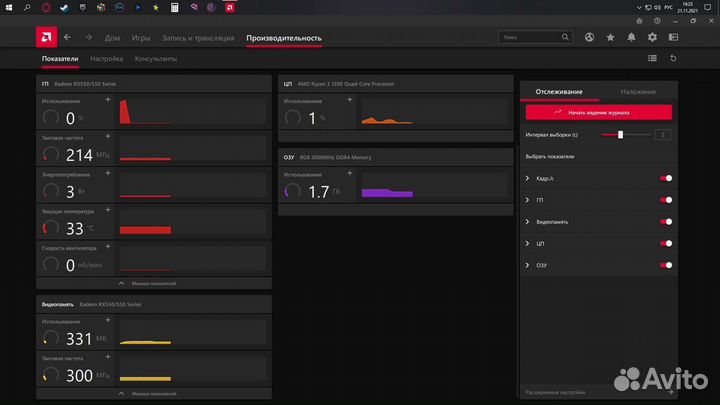The height and width of the screenshot is (405, 720).
Task: Toggle the ГП tracking switch
Action: (x=666, y=200)
